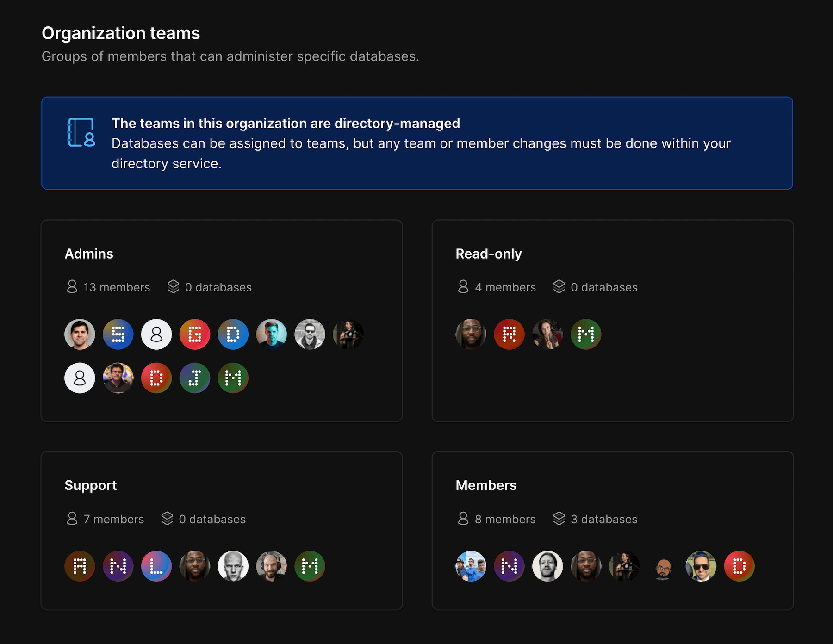Select the first avatar in the Admins team

click(x=80, y=334)
